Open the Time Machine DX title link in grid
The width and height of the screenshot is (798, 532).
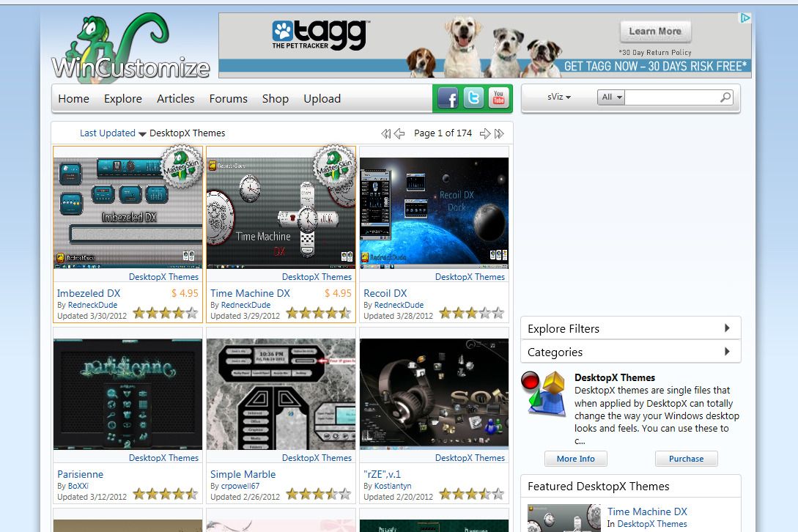[250, 293]
